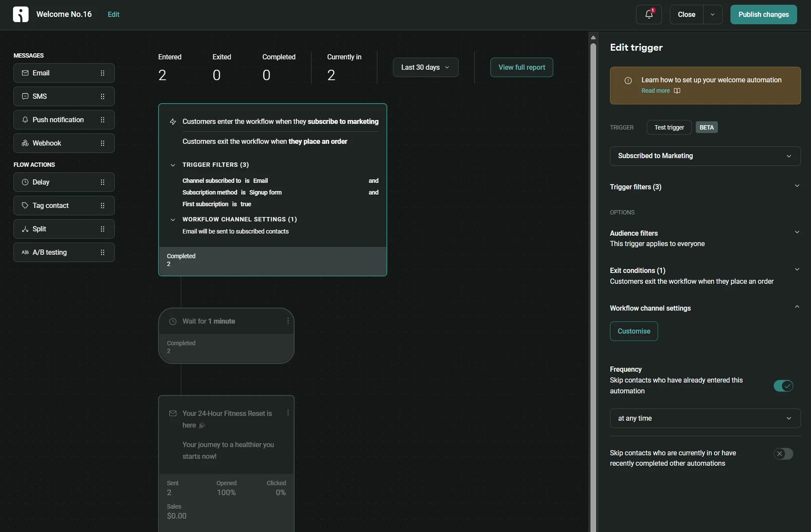Image resolution: width=811 pixels, height=532 pixels.
Task: Click the scrollbar up arrow
Action: (x=593, y=38)
